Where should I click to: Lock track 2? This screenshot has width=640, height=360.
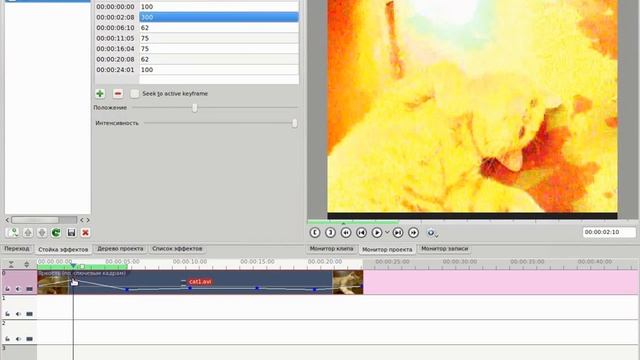pyautogui.click(x=7, y=339)
